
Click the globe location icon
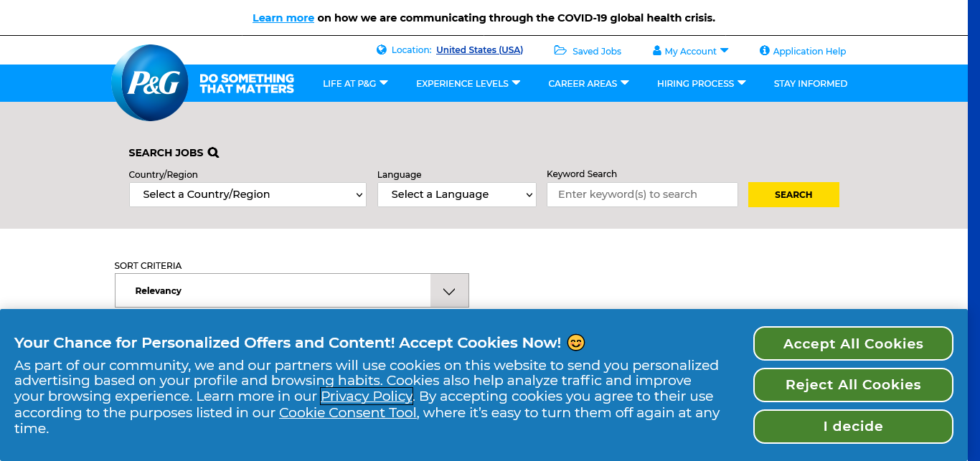pyautogui.click(x=382, y=50)
